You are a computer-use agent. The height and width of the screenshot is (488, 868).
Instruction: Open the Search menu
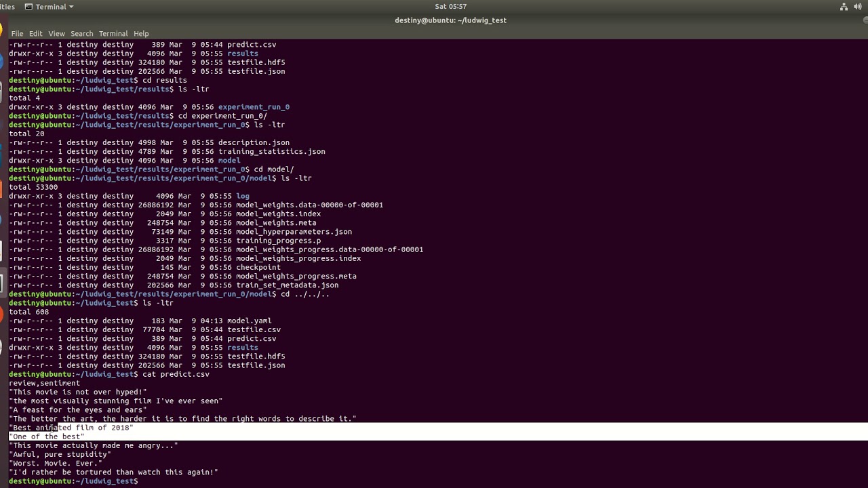click(81, 33)
